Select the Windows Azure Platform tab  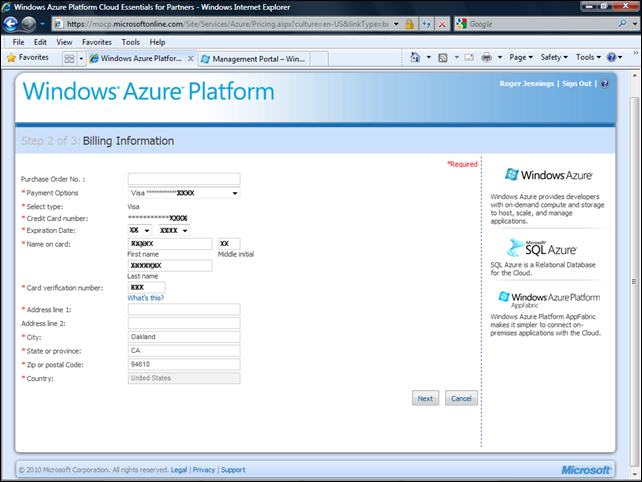point(141,59)
